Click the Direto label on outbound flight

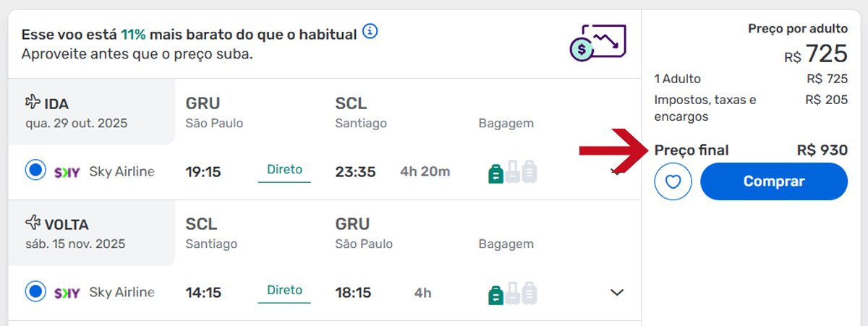[x=284, y=170]
